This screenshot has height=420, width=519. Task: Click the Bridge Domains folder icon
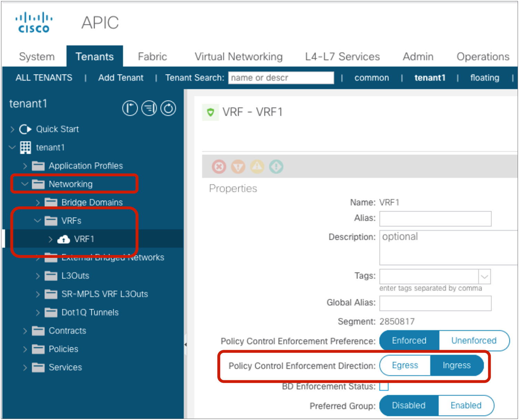[x=51, y=203]
